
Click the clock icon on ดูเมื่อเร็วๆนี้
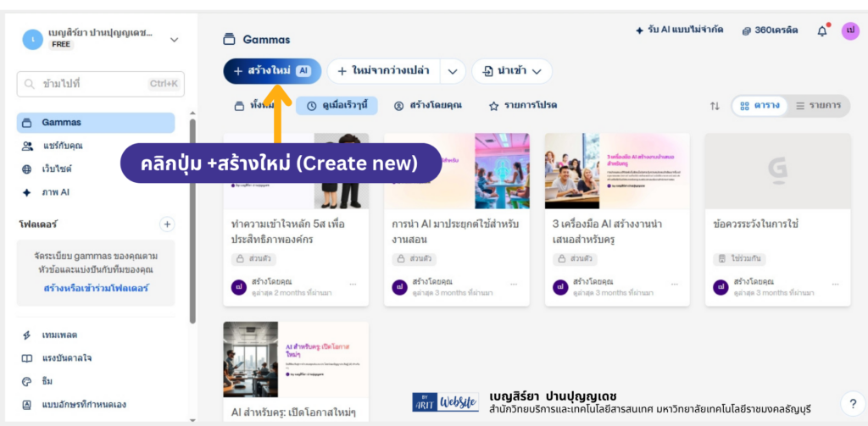(x=312, y=106)
